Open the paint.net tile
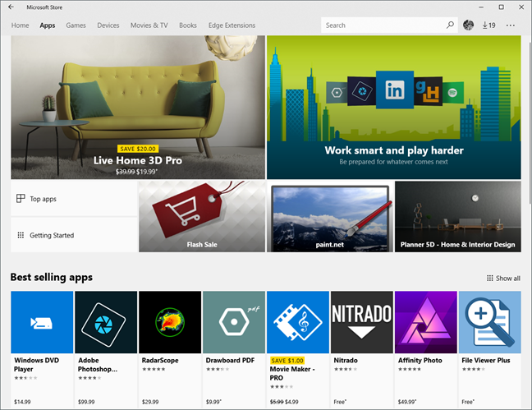Screen dimensions: 532x410 pos(330,216)
